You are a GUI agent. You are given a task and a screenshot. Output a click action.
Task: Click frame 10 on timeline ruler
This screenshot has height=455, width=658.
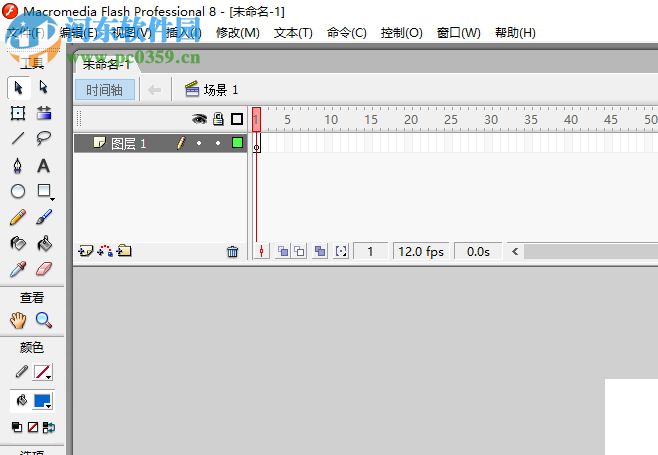click(329, 120)
